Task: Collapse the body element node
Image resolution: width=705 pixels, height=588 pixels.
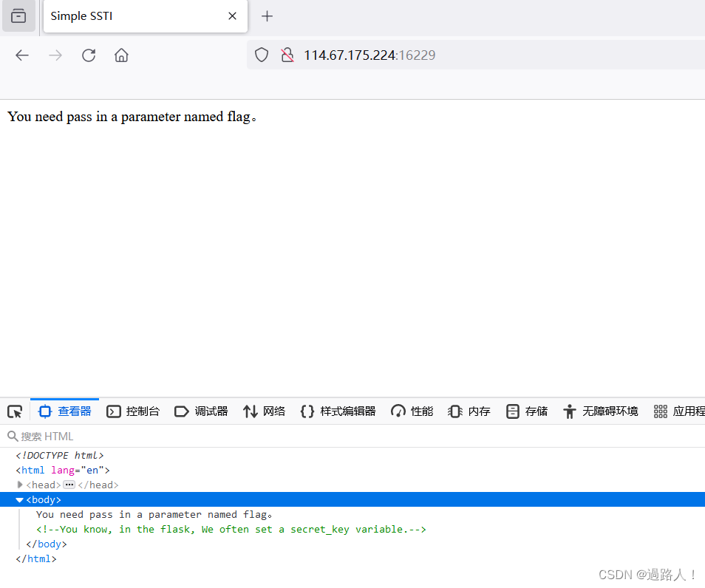Action: pyautogui.click(x=18, y=499)
